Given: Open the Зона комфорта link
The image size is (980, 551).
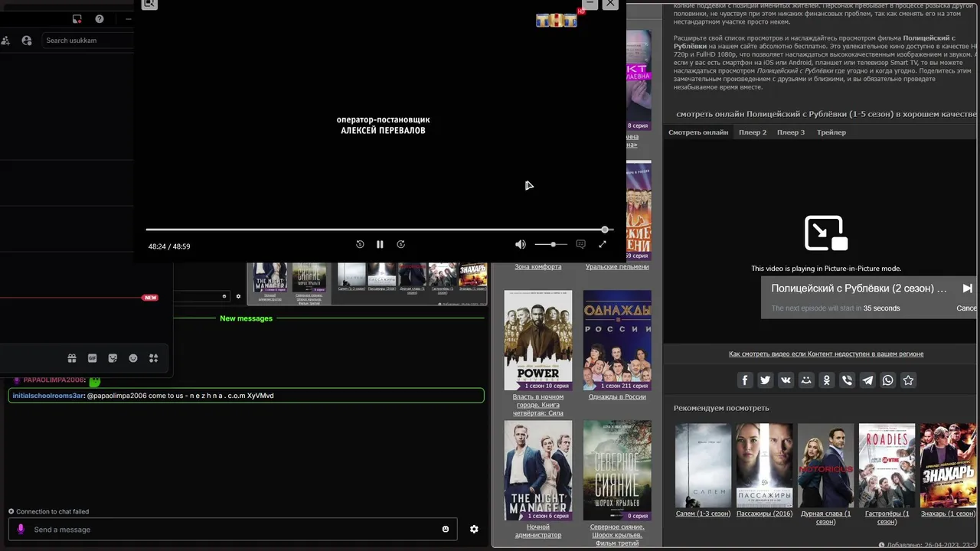Looking at the screenshot, I should point(537,266).
